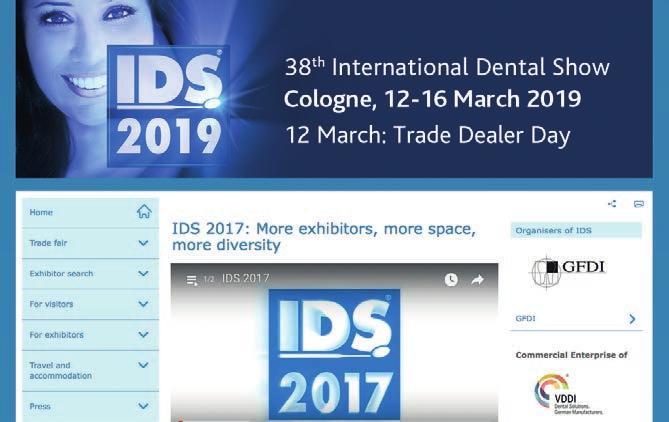Open the GFDI text link
The height and width of the screenshot is (422, 669).
(x=525, y=319)
